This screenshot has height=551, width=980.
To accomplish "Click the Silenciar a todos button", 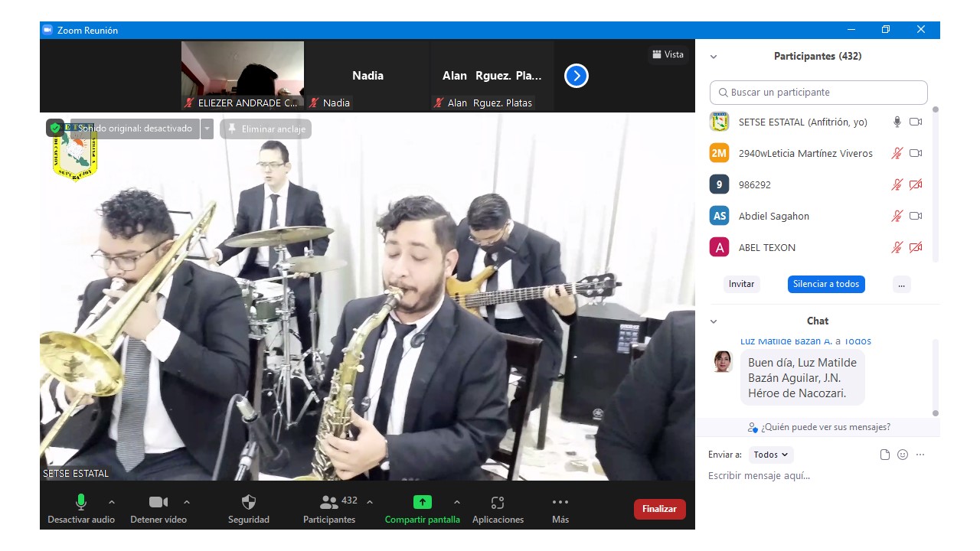I will tap(826, 284).
